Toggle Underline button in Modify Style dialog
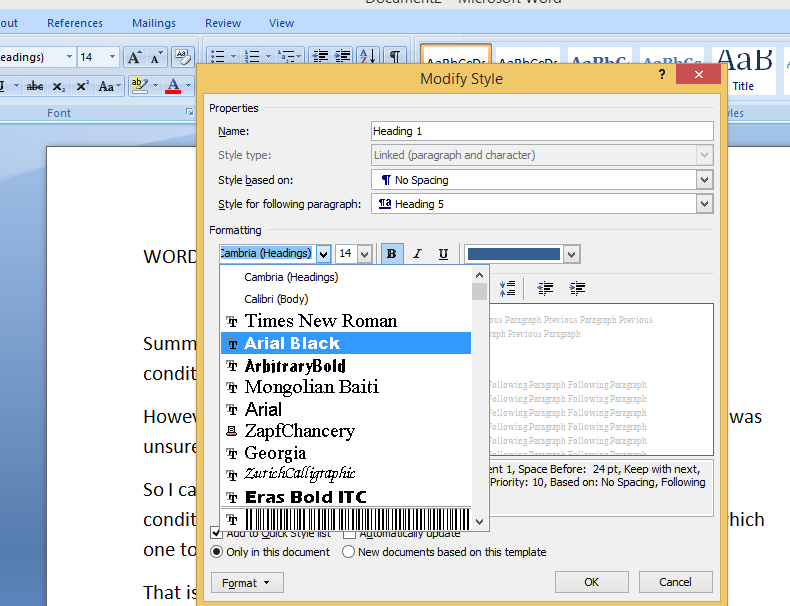The width and height of the screenshot is (790, 606). click(443, 254)
